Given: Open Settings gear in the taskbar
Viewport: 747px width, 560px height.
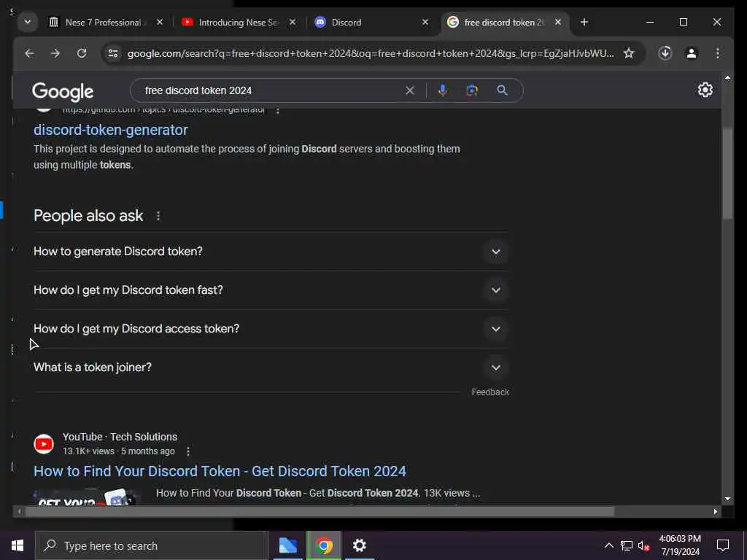Looking at the screenshot, I should pyautogui.click(x=359, y=545).
